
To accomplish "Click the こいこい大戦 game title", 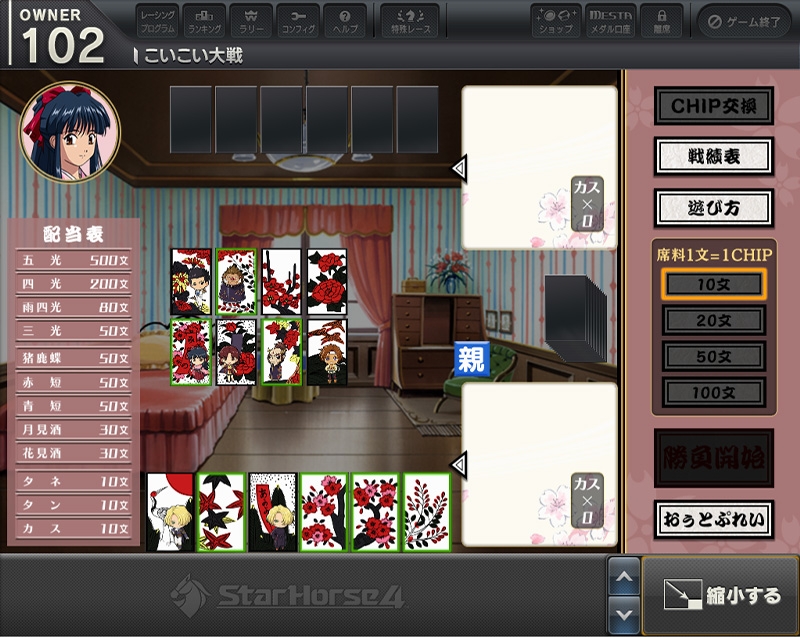I will coord(193,55).
